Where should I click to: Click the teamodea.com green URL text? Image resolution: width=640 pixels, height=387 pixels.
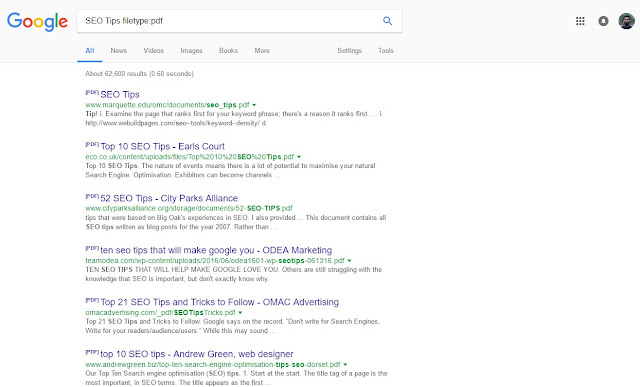tap(215, 260)
